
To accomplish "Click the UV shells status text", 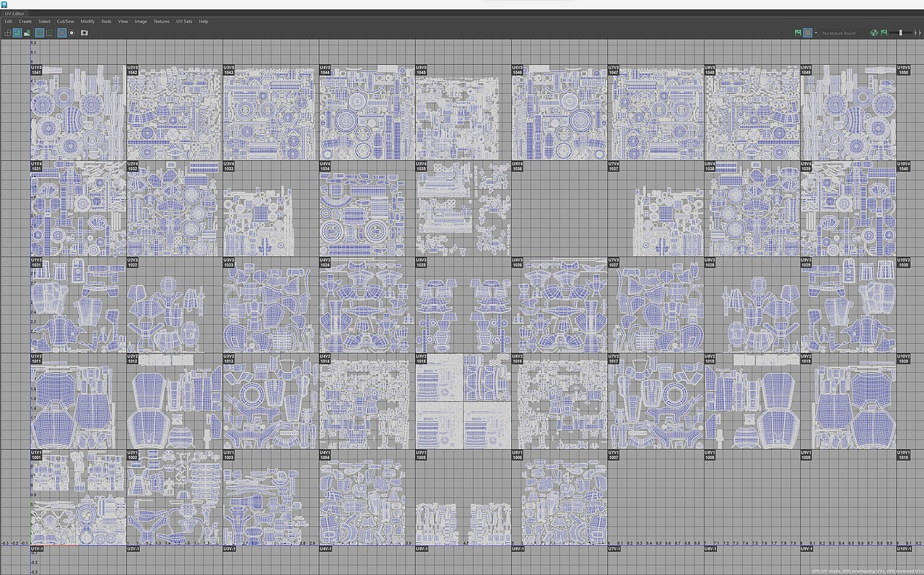I will click(x=867, y=571).
